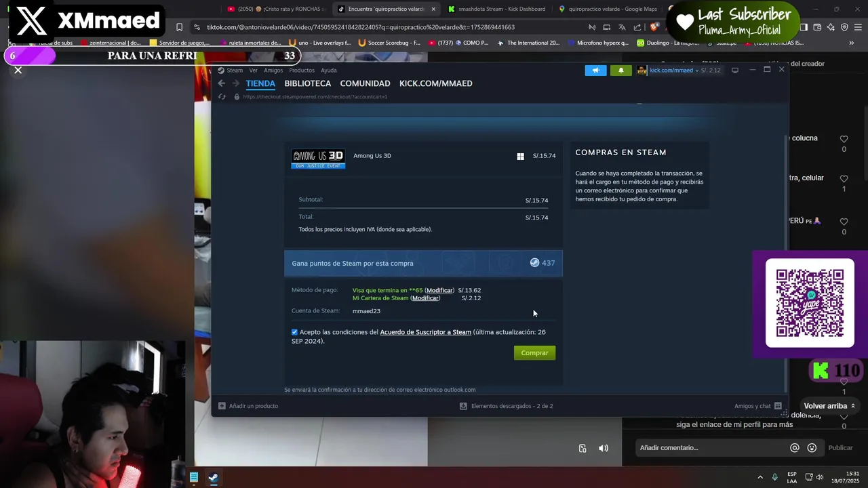Click the Steam announcements megaphone button

pos(595,70)
